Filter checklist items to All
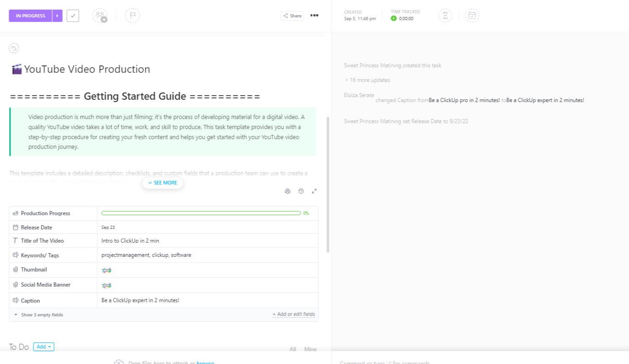This screenshot has height=364, width=629. (292, 349)
